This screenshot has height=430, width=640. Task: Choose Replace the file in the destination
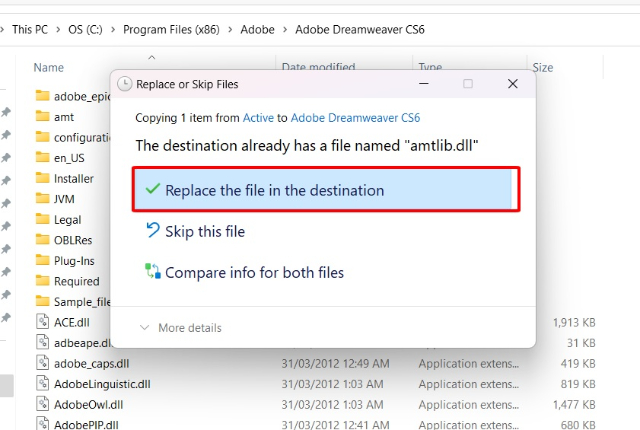[x=322, y=189]
